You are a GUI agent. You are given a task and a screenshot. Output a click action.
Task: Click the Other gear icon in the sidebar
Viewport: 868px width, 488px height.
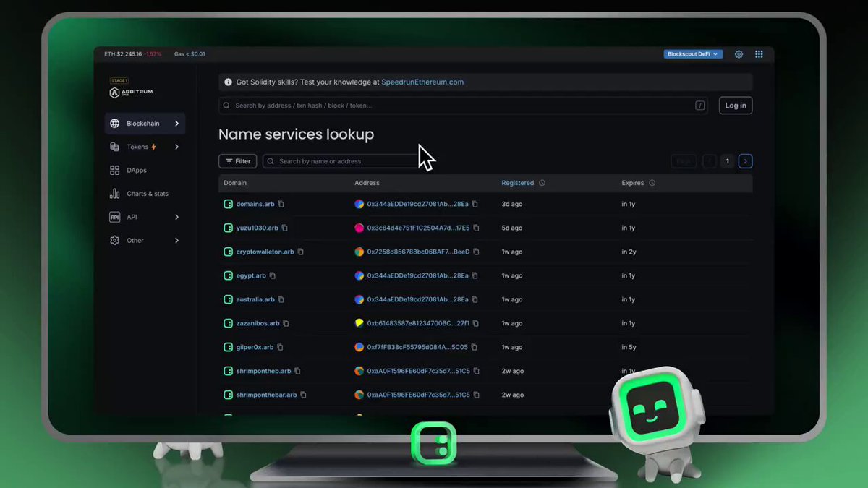(114, 241)
